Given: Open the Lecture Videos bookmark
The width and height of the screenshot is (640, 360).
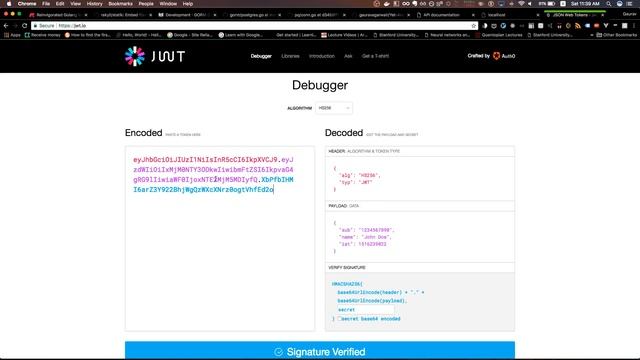Looking at the screenshot, I should click(x=344, y=35).
